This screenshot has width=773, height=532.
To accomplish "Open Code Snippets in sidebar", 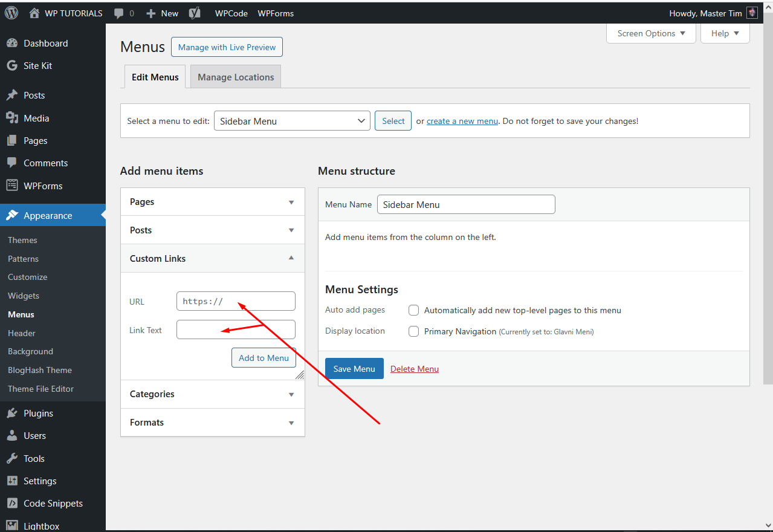I will point(53,504).
